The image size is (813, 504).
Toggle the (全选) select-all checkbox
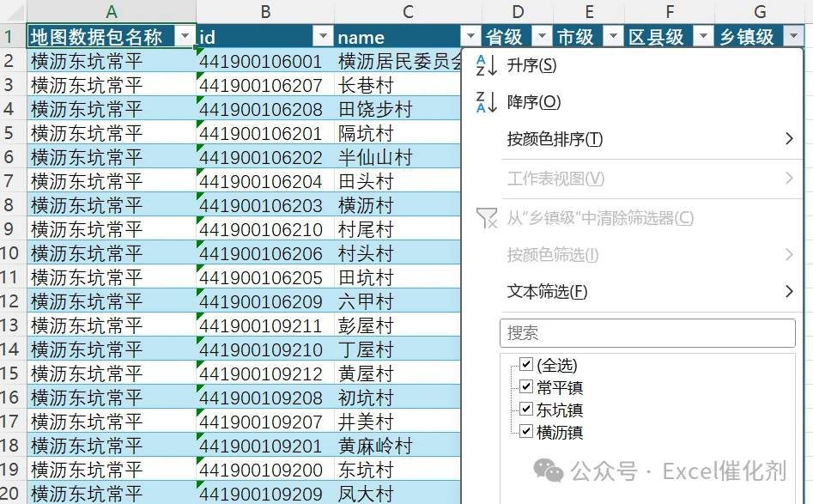click(526, 364)
